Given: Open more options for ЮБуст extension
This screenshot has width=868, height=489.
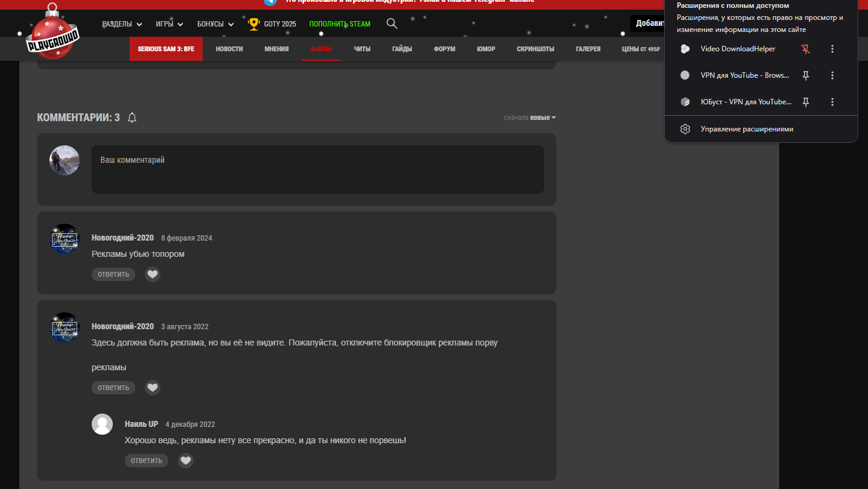Looking at the screenshot, I should point(832,102).
